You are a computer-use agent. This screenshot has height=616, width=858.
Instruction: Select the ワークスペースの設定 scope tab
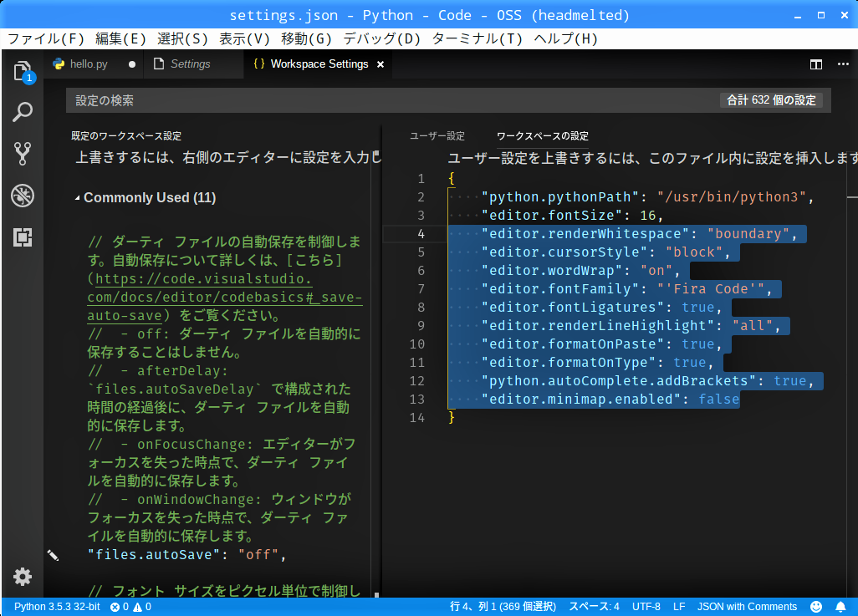[x=542, y=136]
